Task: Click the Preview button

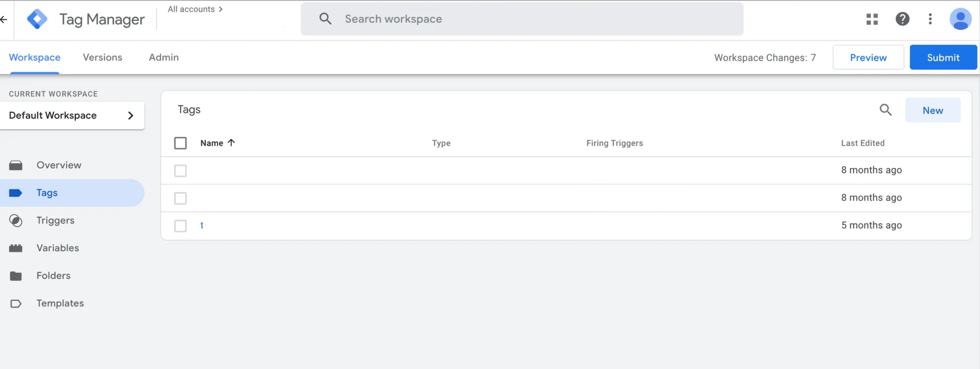Action: pos(868,57)
